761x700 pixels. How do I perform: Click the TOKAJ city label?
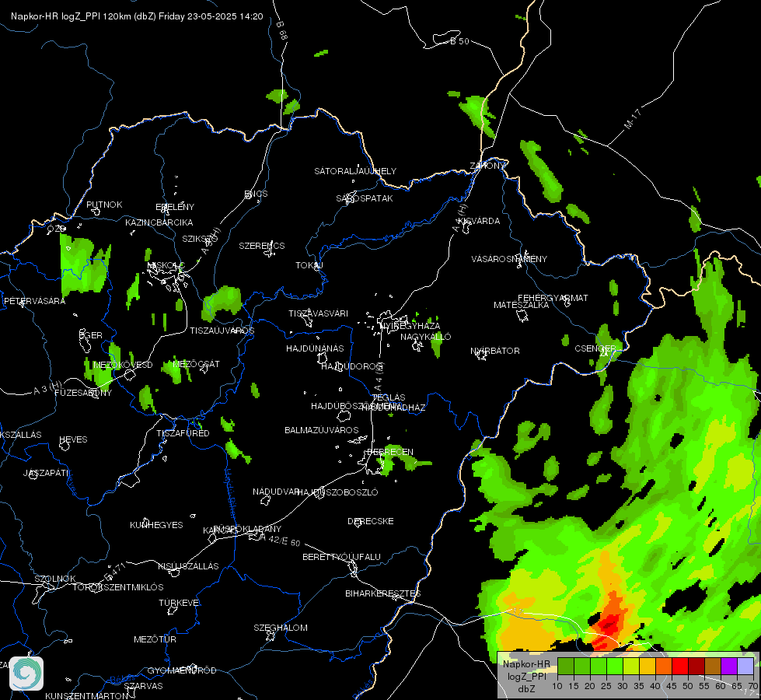click(309, 265)
